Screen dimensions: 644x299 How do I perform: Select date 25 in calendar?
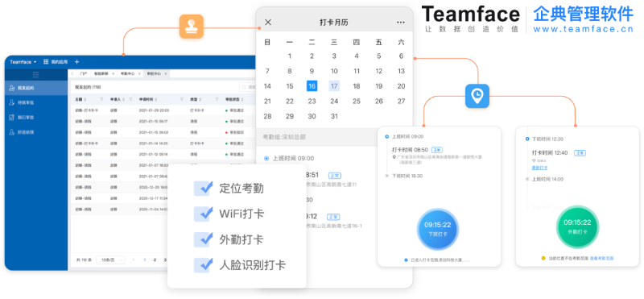357,102
